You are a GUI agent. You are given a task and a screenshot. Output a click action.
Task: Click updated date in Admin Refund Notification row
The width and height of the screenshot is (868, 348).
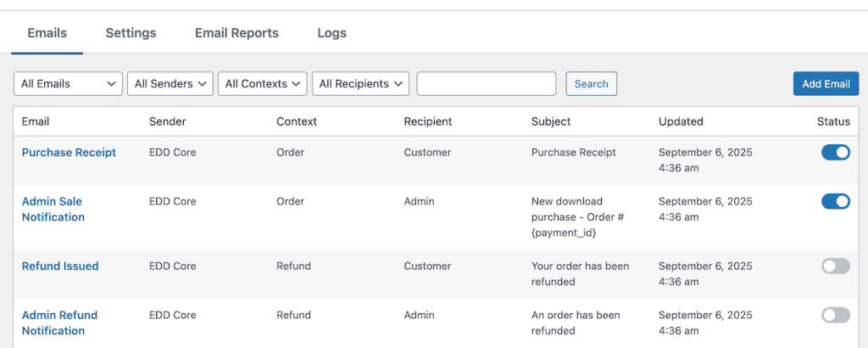tap(705, 323)
